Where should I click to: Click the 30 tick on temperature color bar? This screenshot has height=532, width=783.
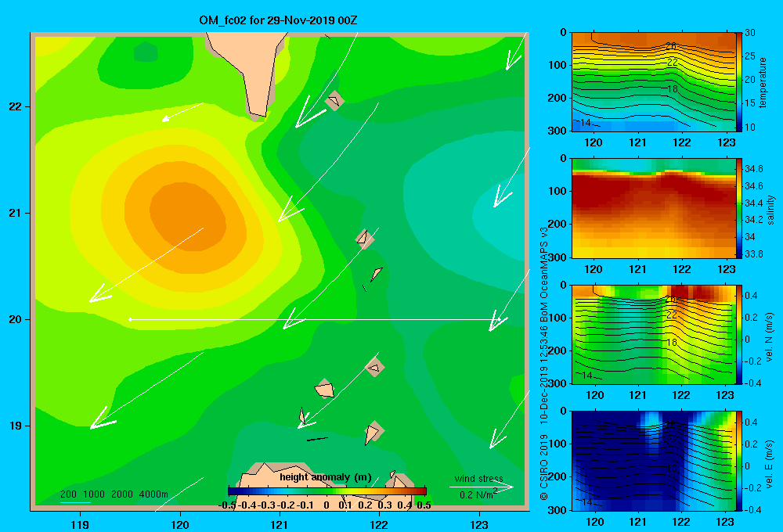pyautogui.click(x=749, y=33)
